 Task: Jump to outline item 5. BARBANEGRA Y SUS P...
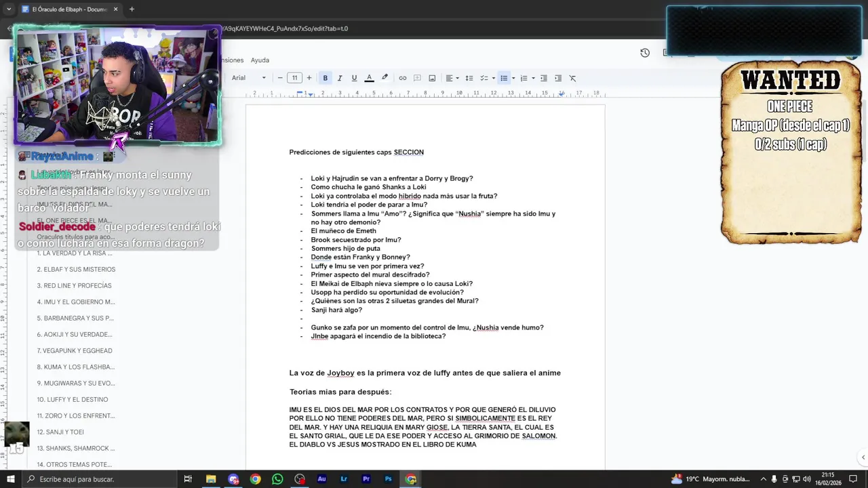[x=75, y=318]
